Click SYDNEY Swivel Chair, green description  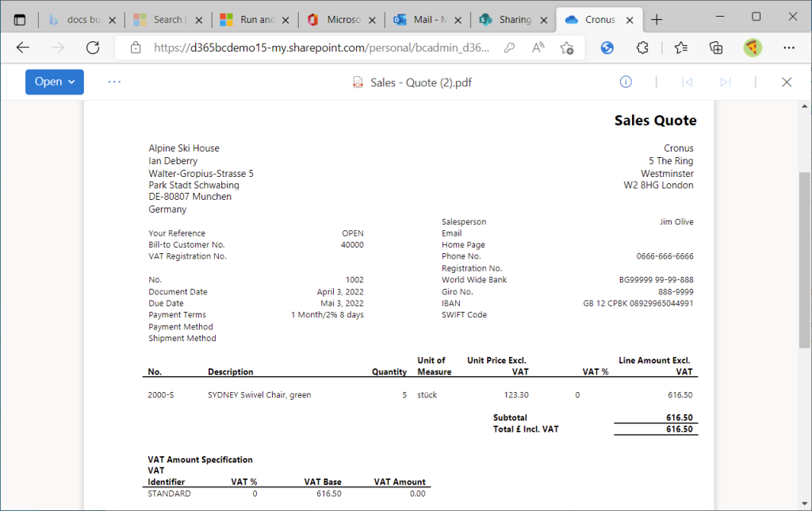259,395
